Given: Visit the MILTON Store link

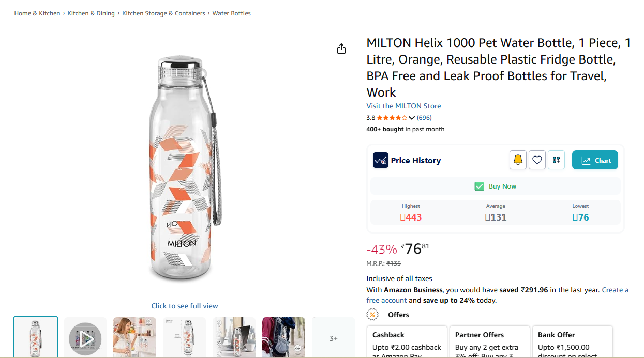Looking at the screenshot, I should (x=403, y=106).
